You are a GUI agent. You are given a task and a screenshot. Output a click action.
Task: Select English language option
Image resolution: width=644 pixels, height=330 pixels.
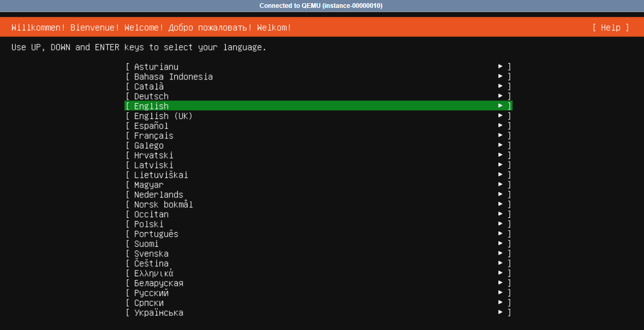tap(152, 106)
